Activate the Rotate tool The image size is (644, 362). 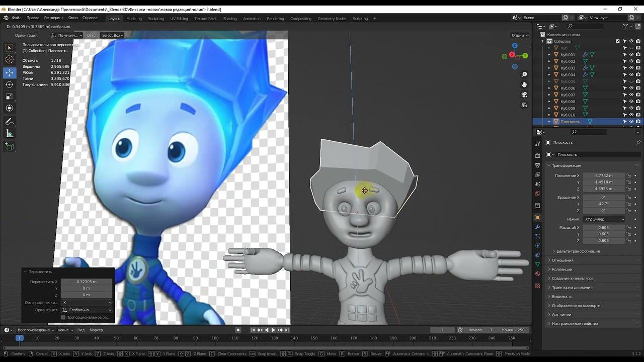coord(10,84)
